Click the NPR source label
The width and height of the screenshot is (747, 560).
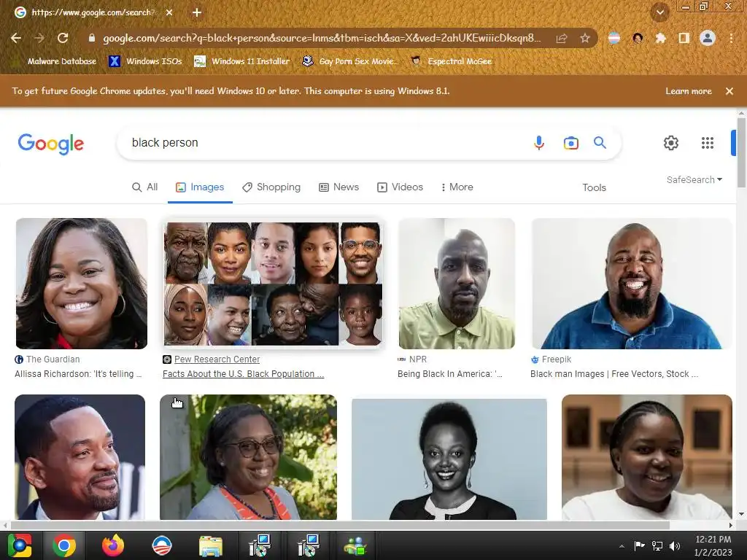tap(418, 359)
